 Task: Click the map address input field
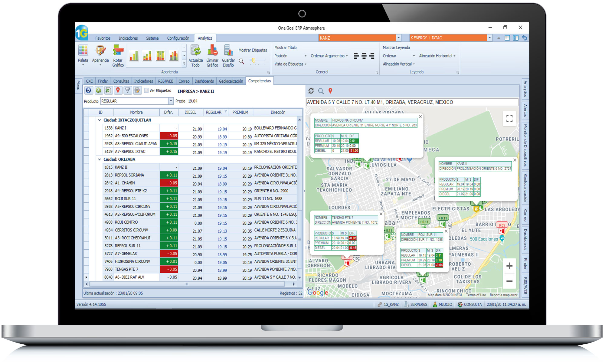(412, 102)
